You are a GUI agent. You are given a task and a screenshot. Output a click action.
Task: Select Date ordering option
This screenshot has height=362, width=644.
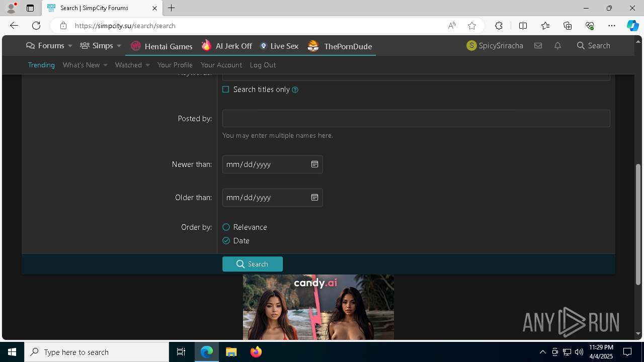click(226, 241)
